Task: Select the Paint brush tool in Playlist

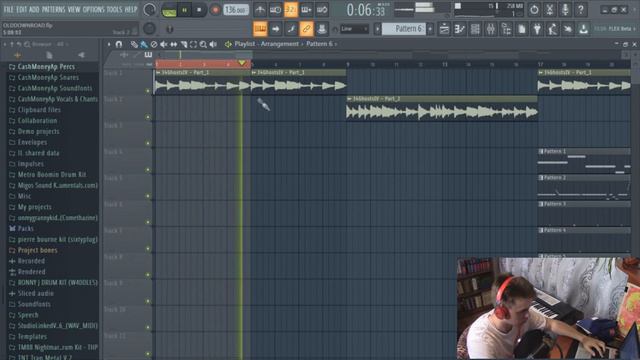Action: click(144, 44)
